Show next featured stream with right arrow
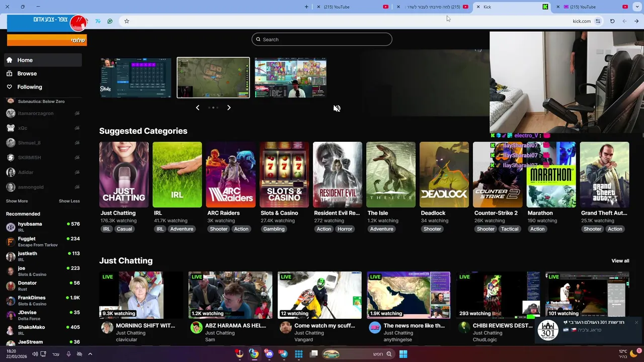This screenshot has height=362, width=644. click(x=229, y=108)
